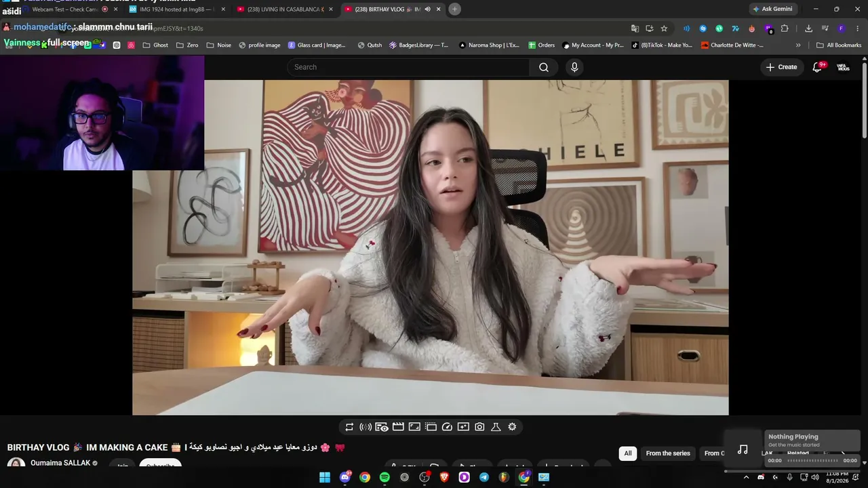Open the Oumaima SALLAK channel name
Viewport: 868px width, 488px height.
pos(61,464)
